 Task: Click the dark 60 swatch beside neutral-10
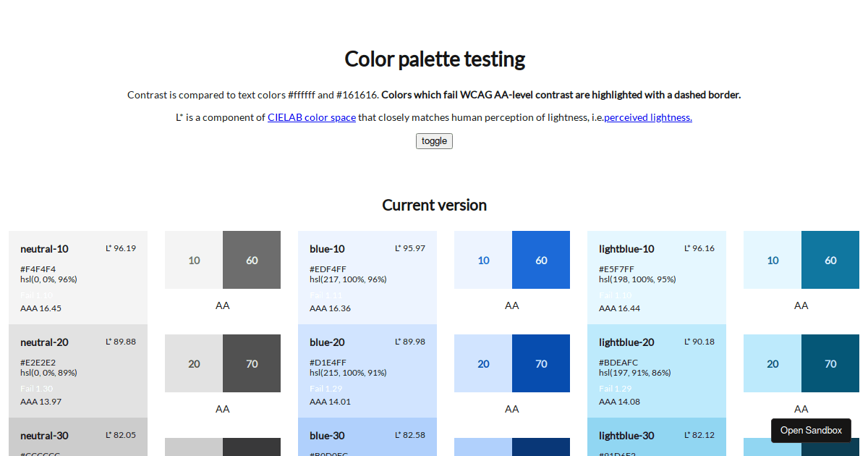251,259
